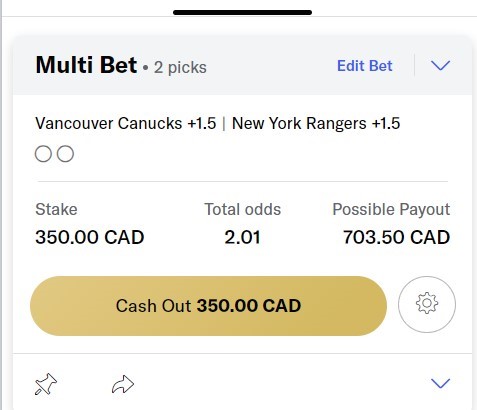
Task: Select stake amount 350.00 CAD
Action: [x=90, y=237]
